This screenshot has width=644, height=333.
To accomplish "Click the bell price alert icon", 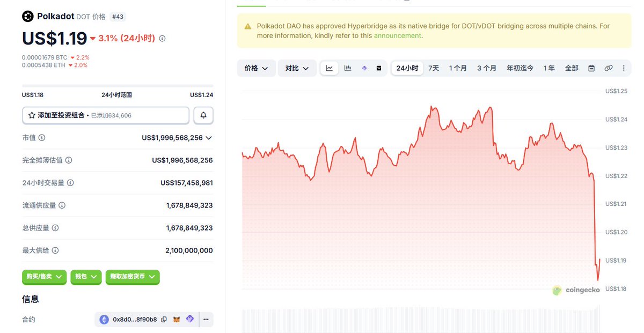I will tap(203, 115).
